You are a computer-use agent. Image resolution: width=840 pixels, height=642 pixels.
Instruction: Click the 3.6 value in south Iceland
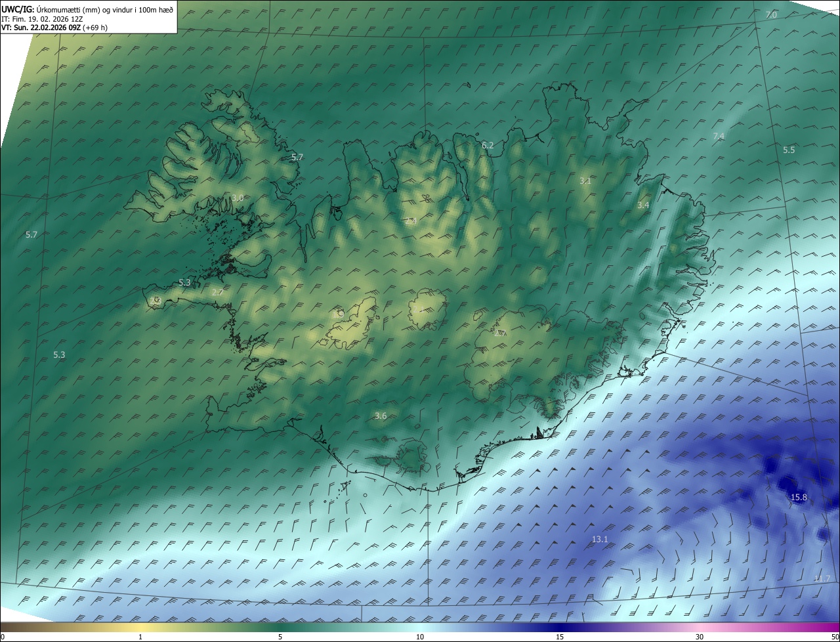pos(381,416)
